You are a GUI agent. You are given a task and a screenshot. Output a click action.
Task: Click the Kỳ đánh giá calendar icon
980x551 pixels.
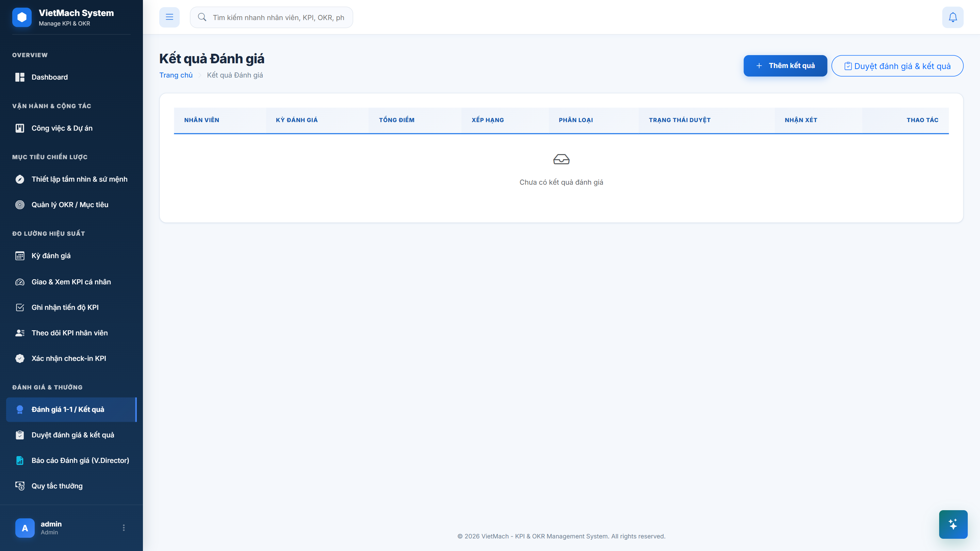point(20,256)
